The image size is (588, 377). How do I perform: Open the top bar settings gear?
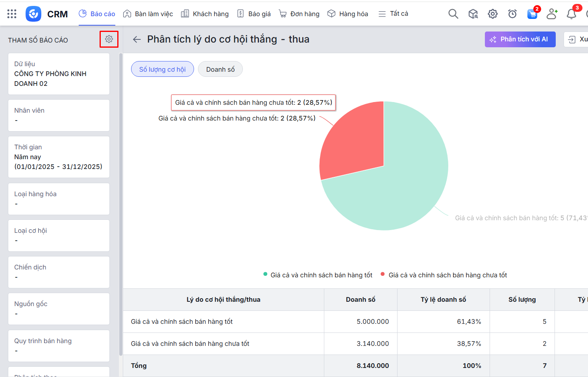pos(492,14)
